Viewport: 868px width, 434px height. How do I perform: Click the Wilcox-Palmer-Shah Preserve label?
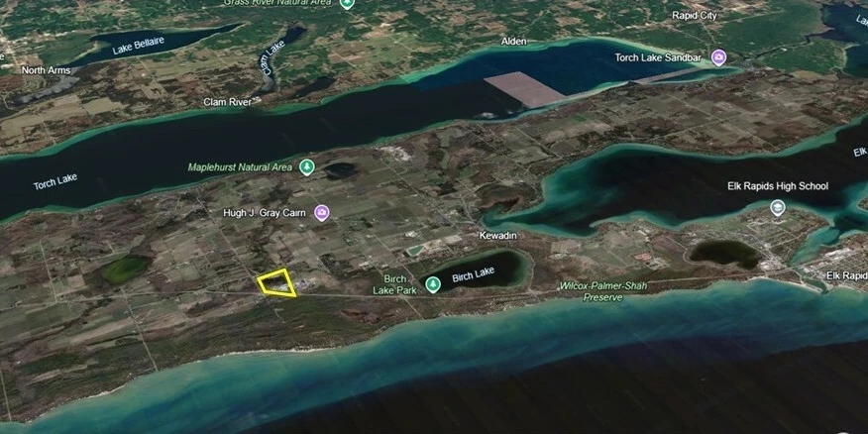pos(602,291)
